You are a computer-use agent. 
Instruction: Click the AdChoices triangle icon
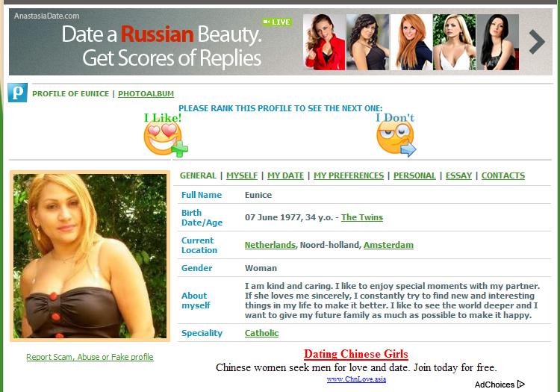(x=521, y=384)
